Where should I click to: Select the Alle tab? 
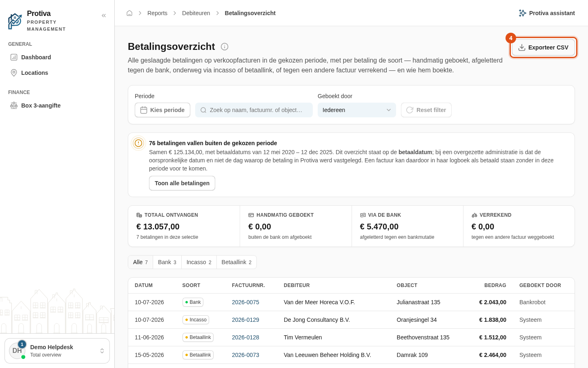click(x=140, y=262)
